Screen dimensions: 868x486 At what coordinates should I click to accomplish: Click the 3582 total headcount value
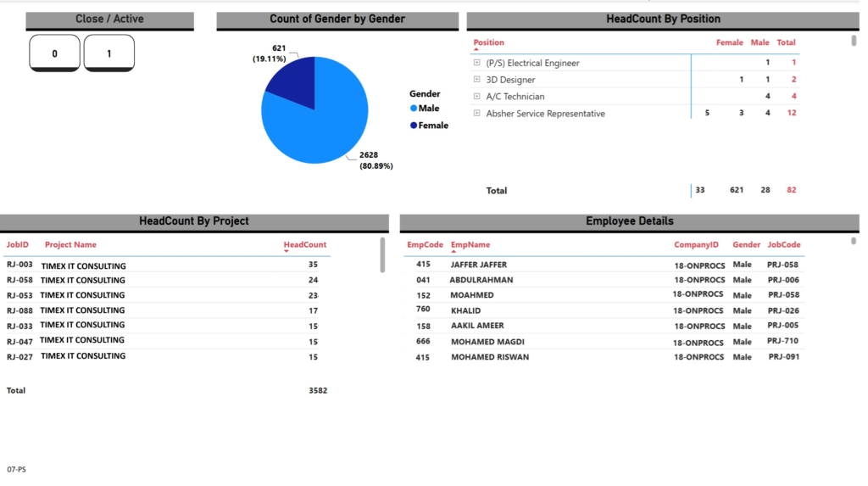pyautogui.click(x=318, y=390)
